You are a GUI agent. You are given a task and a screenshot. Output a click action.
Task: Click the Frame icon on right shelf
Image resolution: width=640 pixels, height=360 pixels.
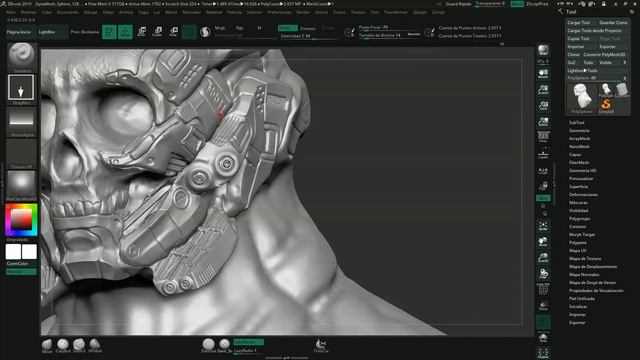click(543, 226)
